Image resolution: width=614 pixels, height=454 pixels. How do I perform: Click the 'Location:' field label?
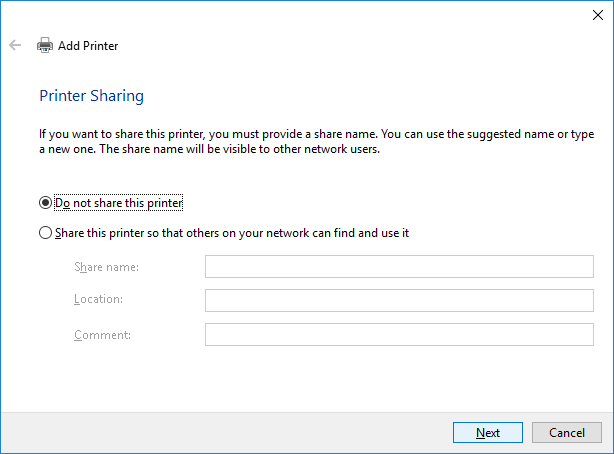(98, 300)
